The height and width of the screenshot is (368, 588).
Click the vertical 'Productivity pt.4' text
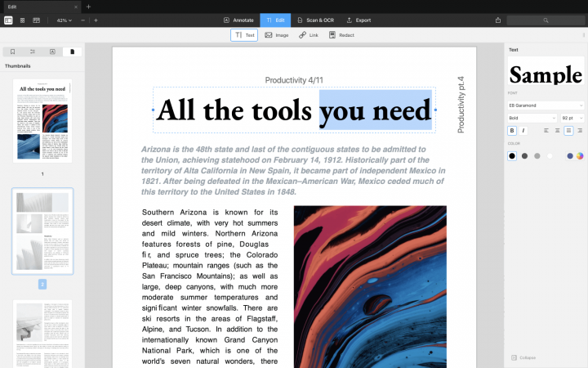[x=461, y=105]
